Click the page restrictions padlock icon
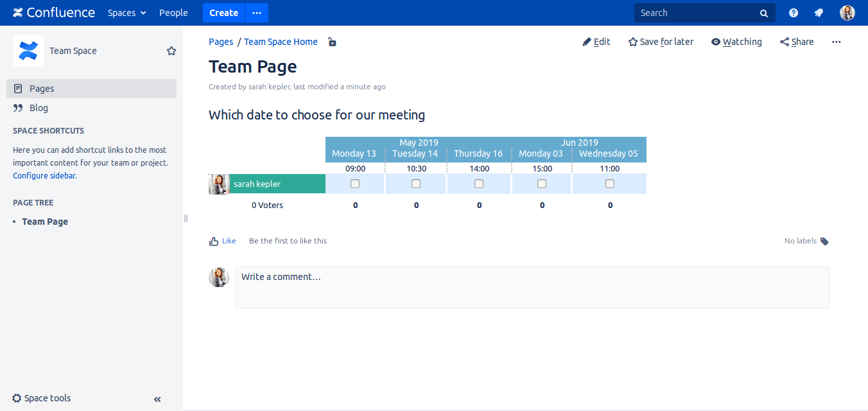The image size is (868, 411). 332,42
